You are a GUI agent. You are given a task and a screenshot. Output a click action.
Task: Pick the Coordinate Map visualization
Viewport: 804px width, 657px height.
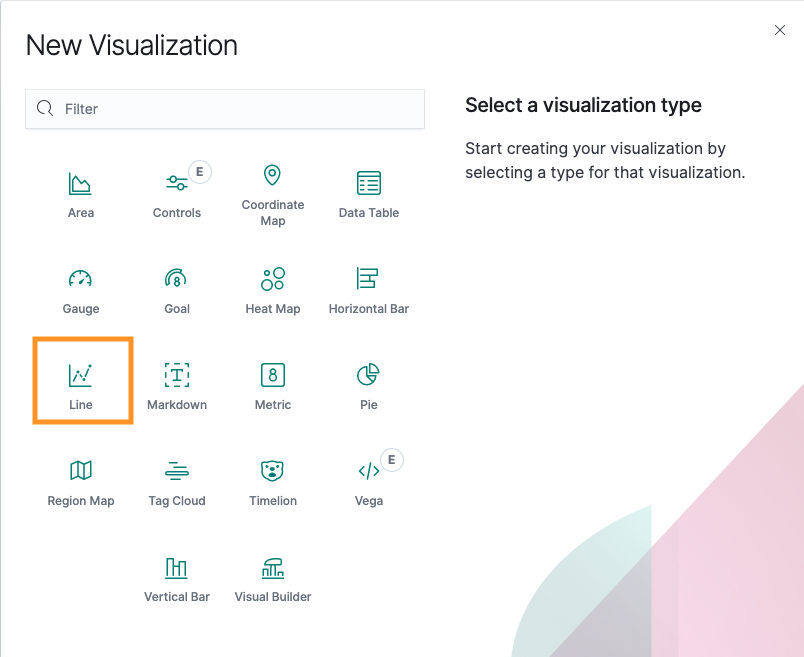tap(273, 195)
